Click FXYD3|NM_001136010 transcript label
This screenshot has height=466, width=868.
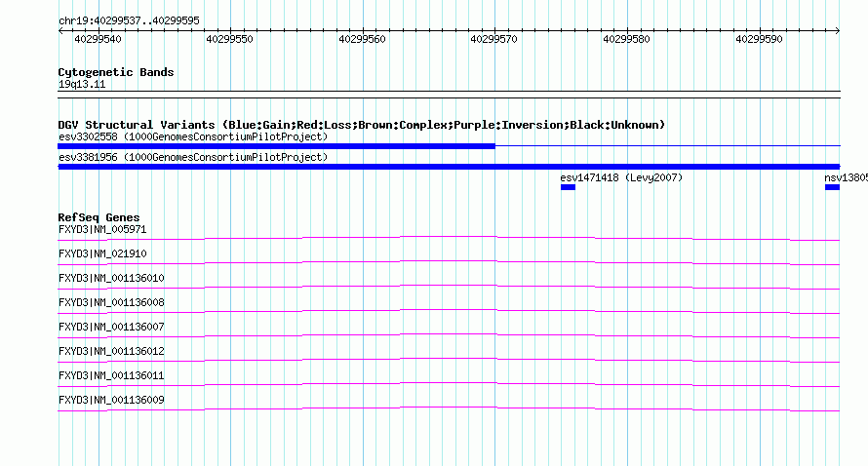point(111,278)
